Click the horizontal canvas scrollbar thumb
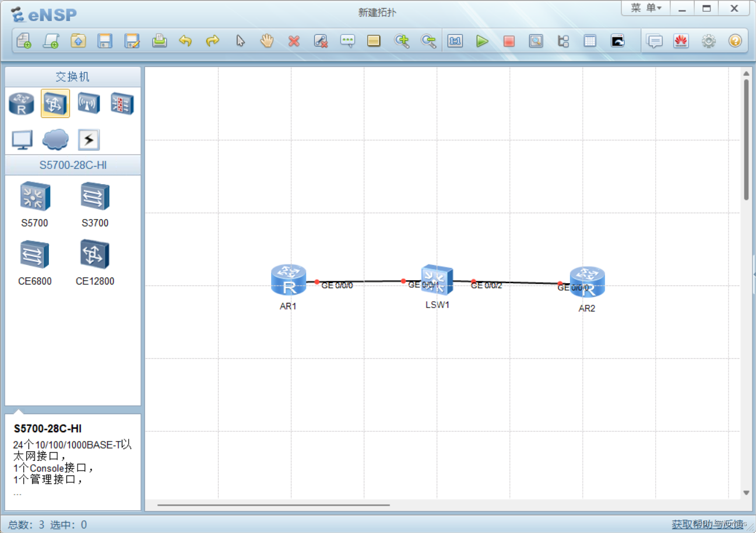The image size is (756, 533). click(273, 505)
